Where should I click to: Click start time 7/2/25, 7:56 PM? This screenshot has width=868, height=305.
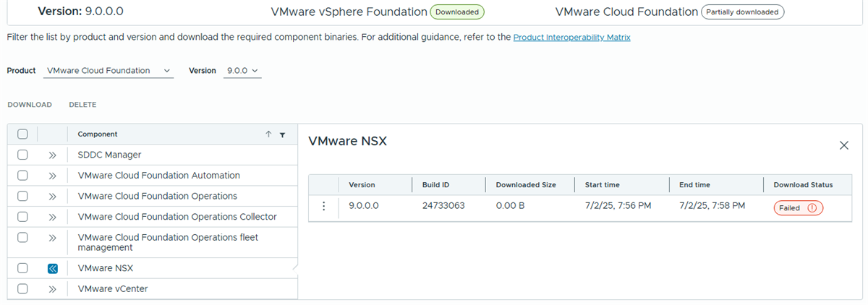point(618,206)
